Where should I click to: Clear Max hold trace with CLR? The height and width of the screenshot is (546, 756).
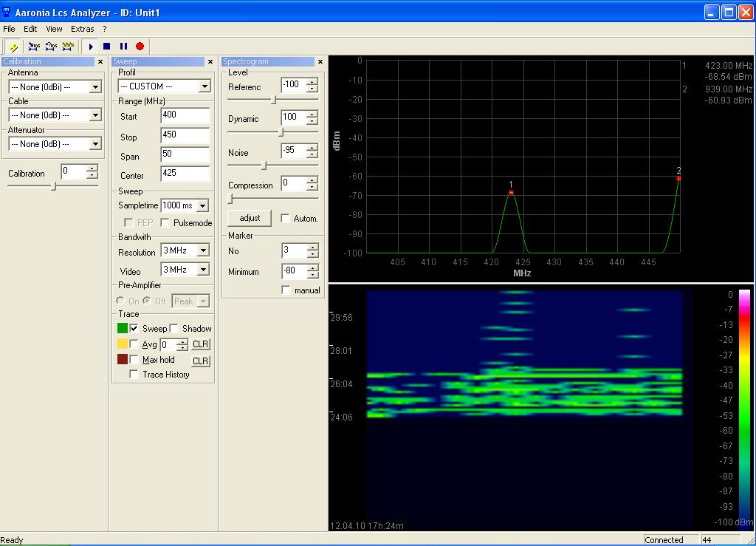pyautogui.click(x=201, y=361)
